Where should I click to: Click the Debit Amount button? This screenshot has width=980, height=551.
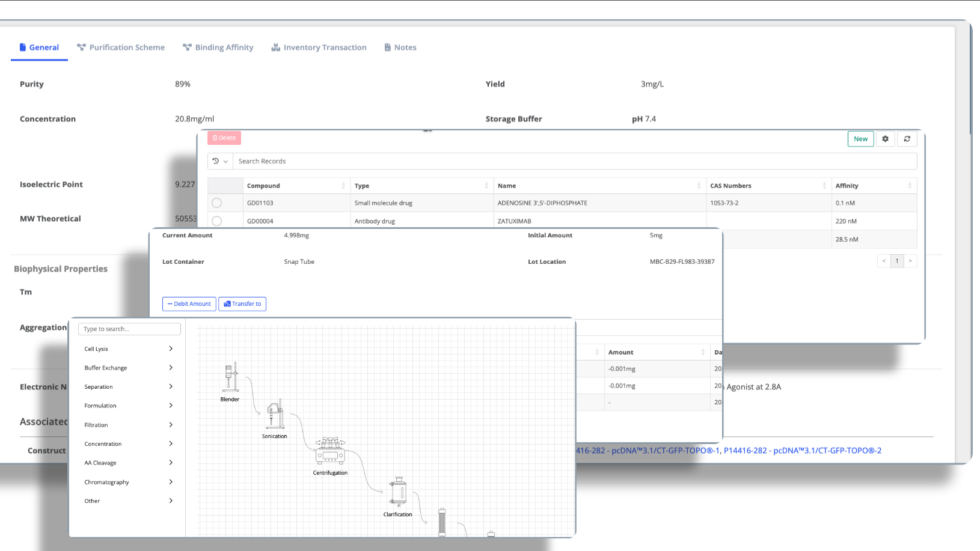pyautogui.click(x=189, y=304)
